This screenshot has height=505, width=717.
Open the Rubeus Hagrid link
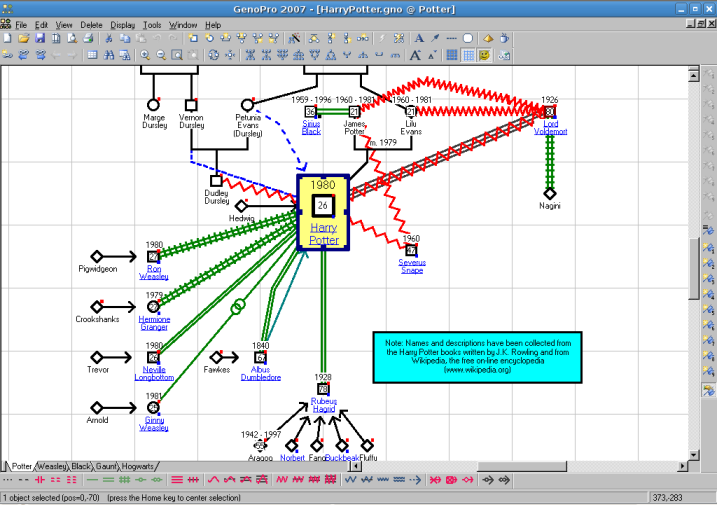pos(324,405)
